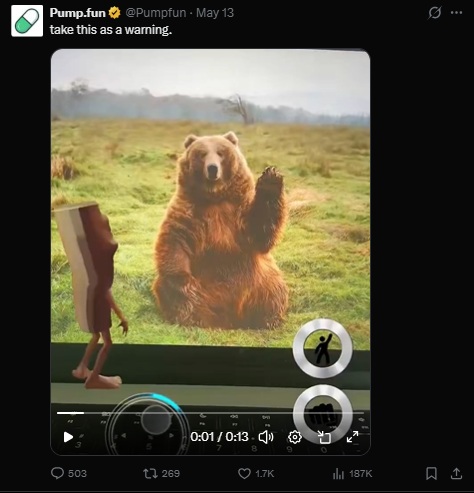Expand the video to fullscreen
474x493 pixels.
tap(352, 437)
